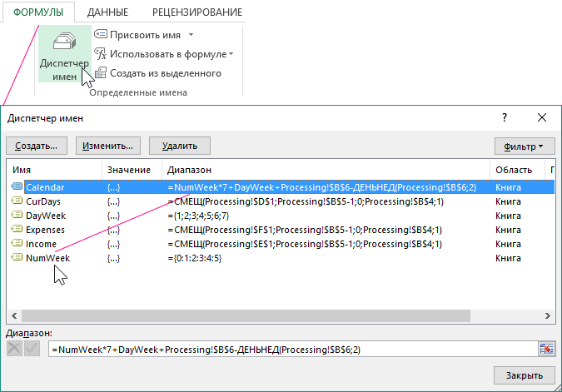This screenshot has height=392, width=562.
Task: Click Использовать в формуле icon
Action: point(101,54)
